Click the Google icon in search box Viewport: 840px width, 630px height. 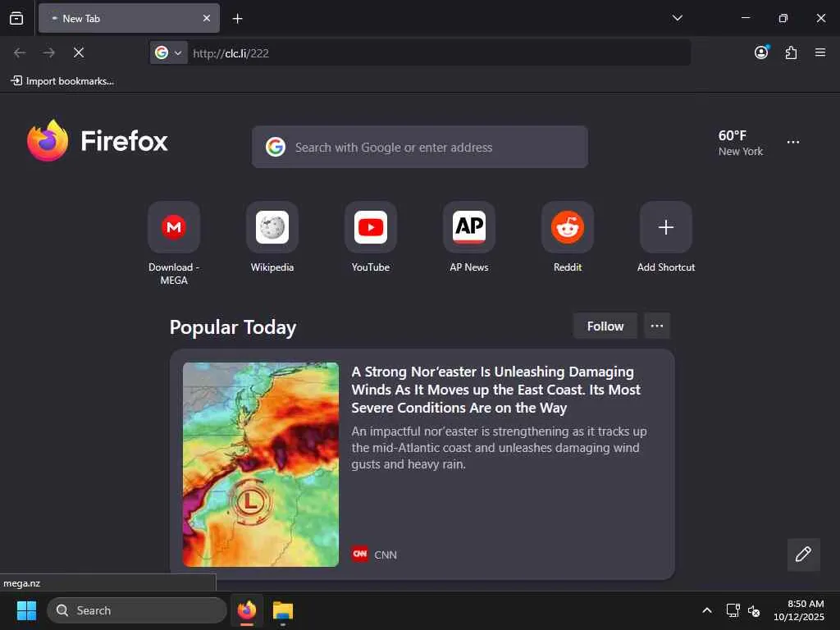pyautogui.click(x=276, y=147)
